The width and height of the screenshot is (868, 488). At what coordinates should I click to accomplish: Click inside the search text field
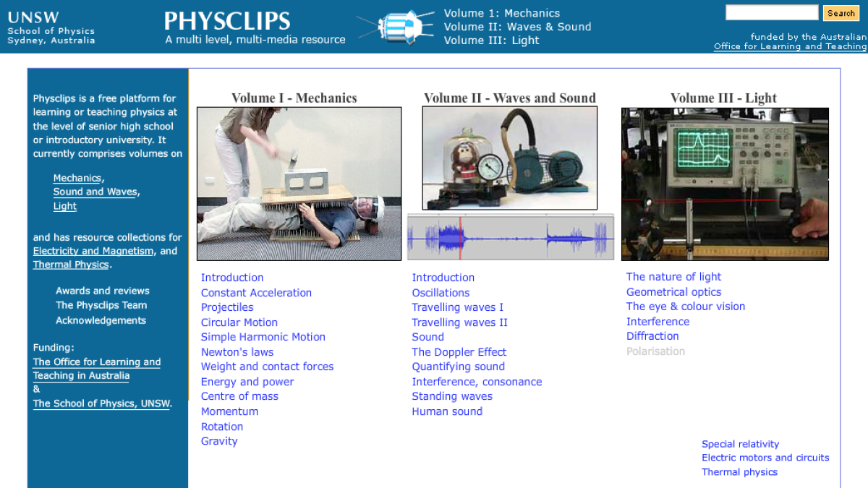point(771,12)
